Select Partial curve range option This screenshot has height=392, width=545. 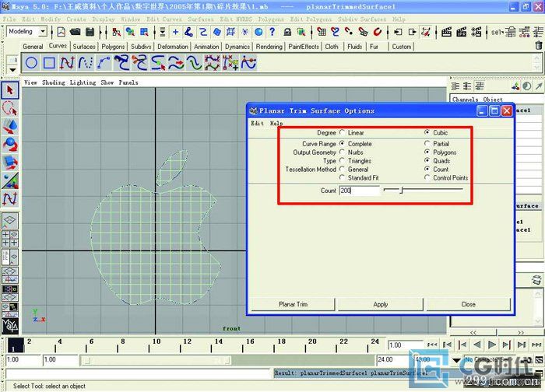click(x=427, y=143)
